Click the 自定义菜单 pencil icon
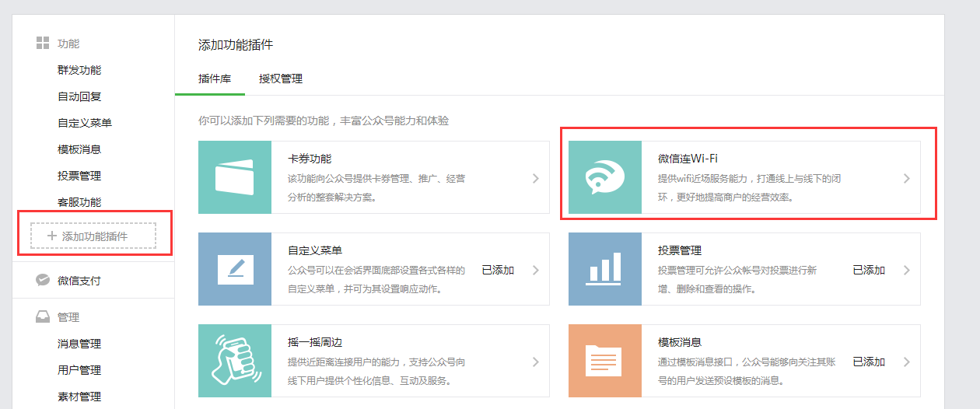This screenshot has width=980, height=409. point(235,269)
